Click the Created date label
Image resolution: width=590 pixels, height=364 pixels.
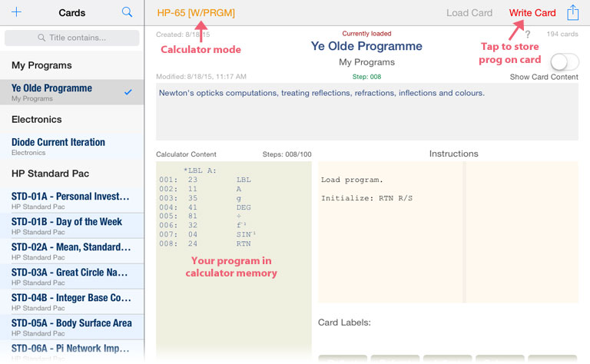(183, 35)
